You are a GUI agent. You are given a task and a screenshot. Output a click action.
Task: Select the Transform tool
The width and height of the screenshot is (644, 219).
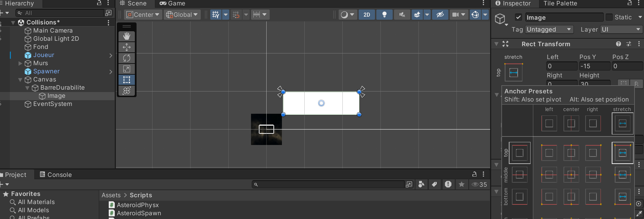[x=127, y=91]
